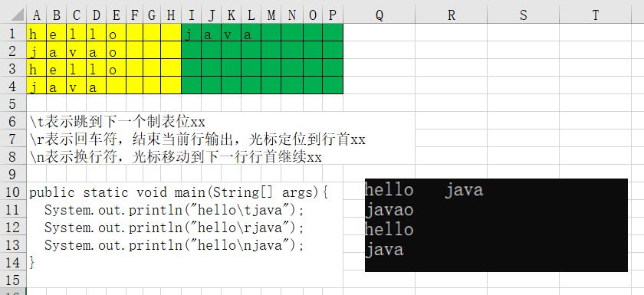Select column T header
This screenshot has height=295, width=644.
coord(595,15)
